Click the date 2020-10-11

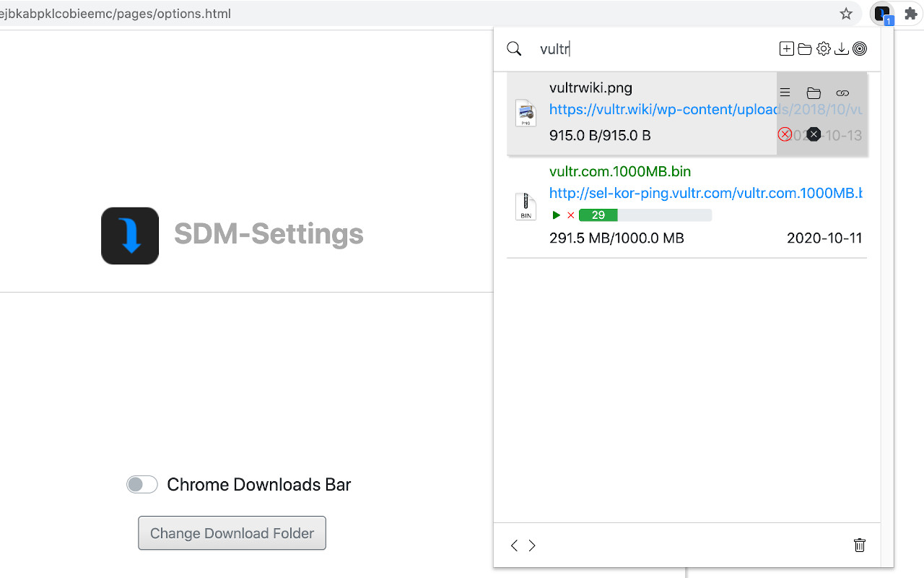[824, 238]
